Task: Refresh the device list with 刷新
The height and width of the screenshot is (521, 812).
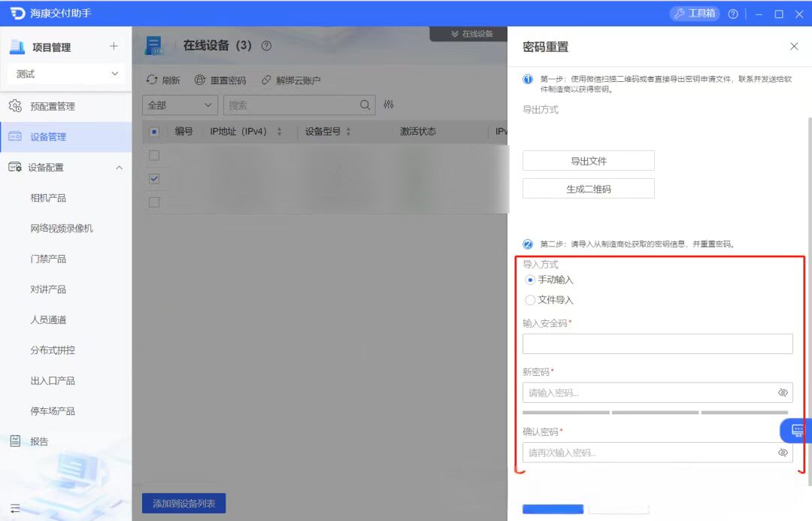Action: pyautogui.click(x=163, y=80)
